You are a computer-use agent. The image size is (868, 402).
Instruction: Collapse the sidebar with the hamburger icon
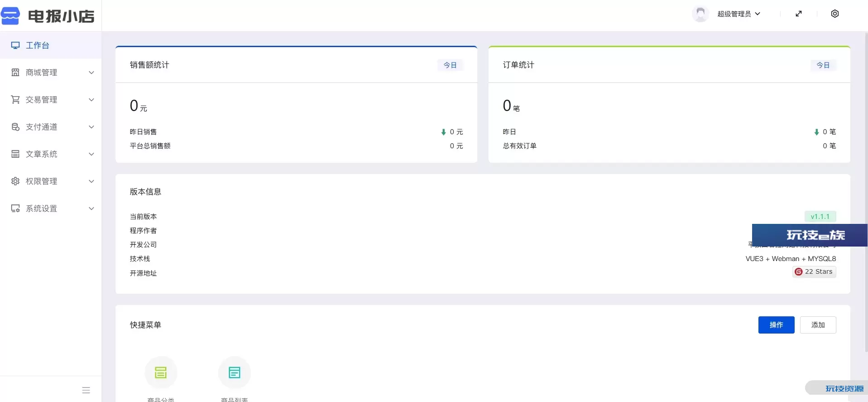tap(86, 390)
